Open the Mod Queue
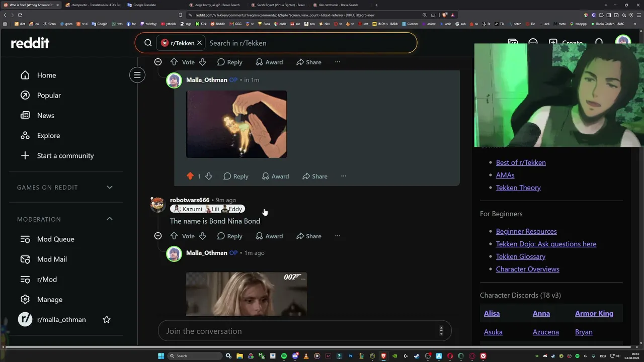Image resolution: width=644 pixels, height=362 pixels. coord(55,239)
